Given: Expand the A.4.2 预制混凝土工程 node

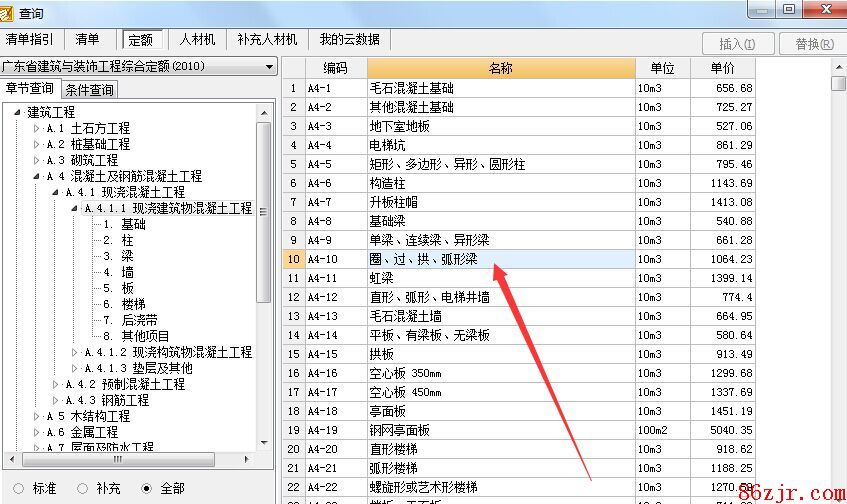Looking at the screenshot, I should [x=56, y=385].
